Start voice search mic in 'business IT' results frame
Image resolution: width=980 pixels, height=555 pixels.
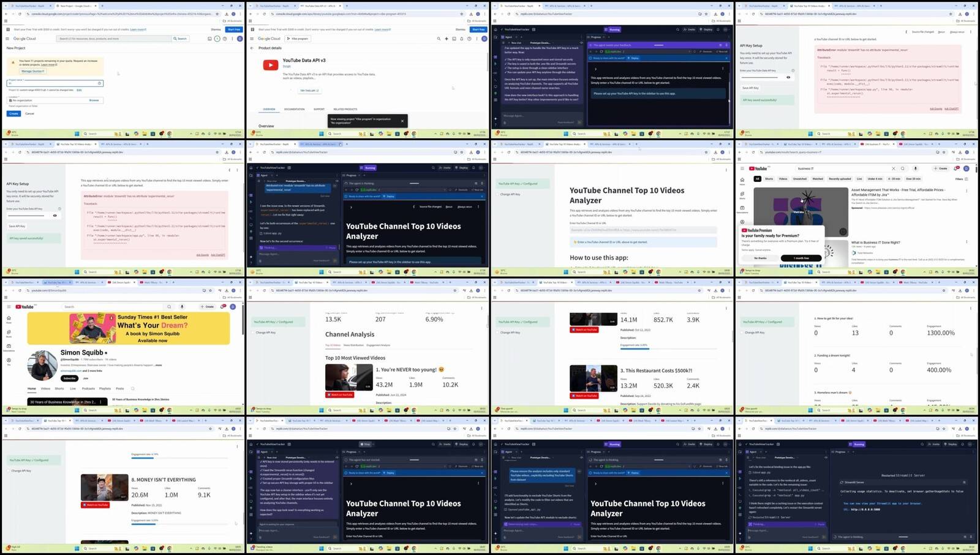coord(916,168)
